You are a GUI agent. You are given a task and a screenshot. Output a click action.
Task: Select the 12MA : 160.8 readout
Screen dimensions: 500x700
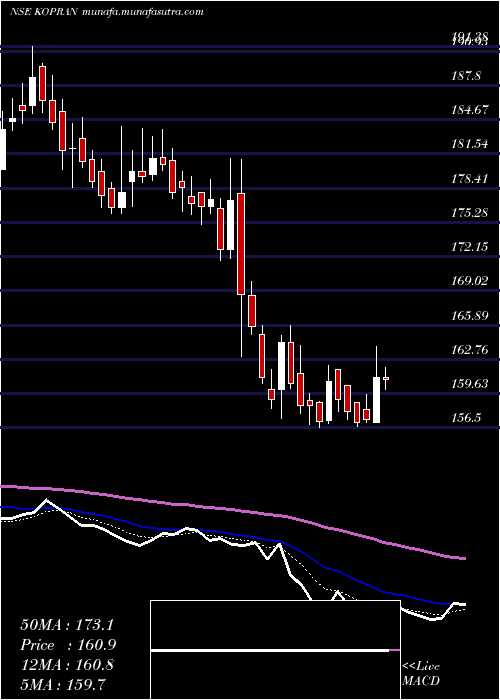(x=67, y=666)
